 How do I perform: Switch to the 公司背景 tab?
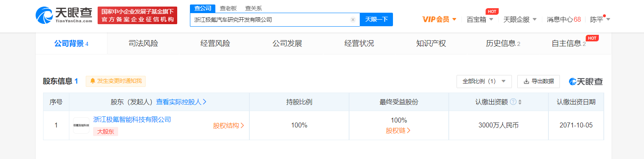(x=71, y=43)
